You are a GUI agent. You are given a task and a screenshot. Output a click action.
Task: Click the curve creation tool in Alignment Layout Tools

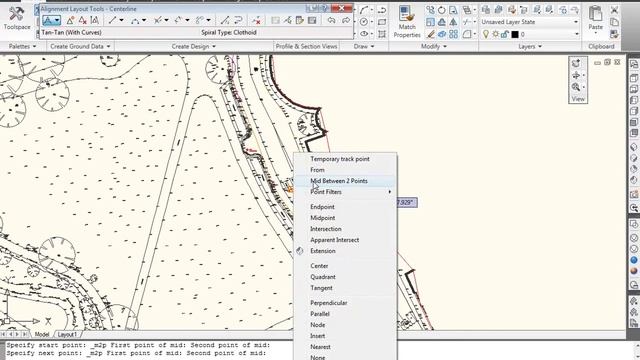tap(135, 20)
